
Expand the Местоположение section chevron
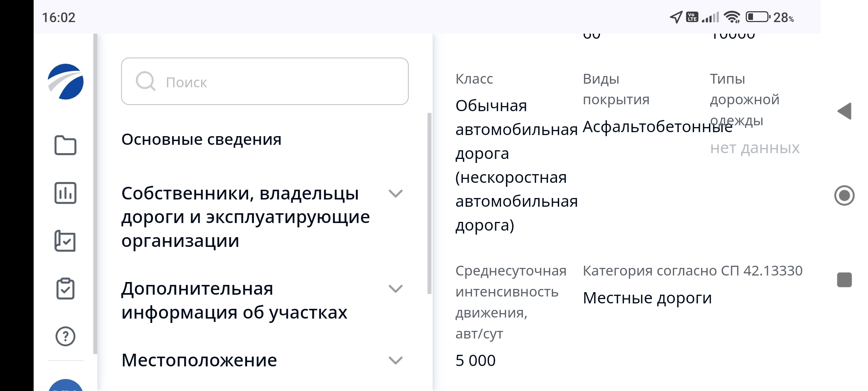pyautogui.click(x=395, y=360)
